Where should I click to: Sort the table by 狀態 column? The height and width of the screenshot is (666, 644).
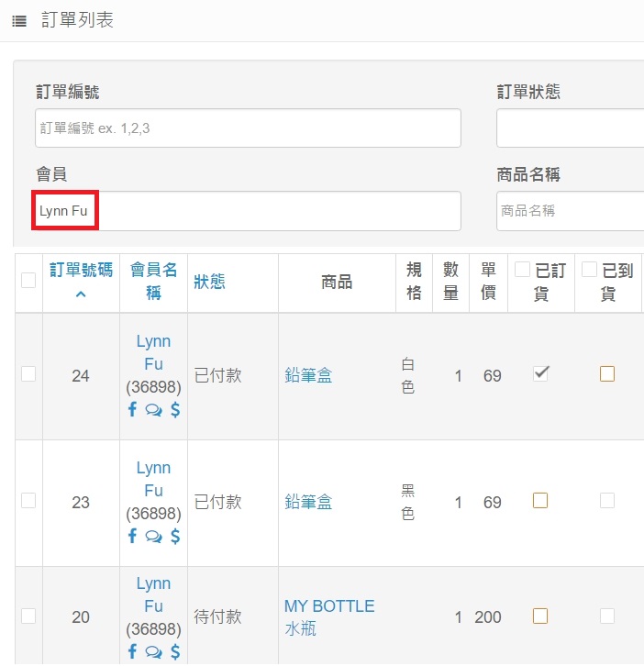[209, 282]
